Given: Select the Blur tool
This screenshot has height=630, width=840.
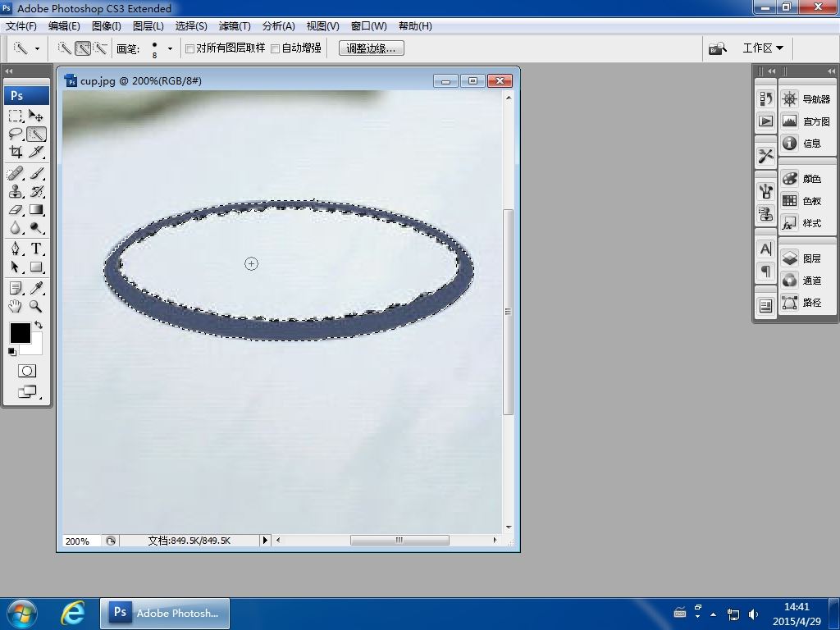Looking at the screenshot, I should [16, 228].
